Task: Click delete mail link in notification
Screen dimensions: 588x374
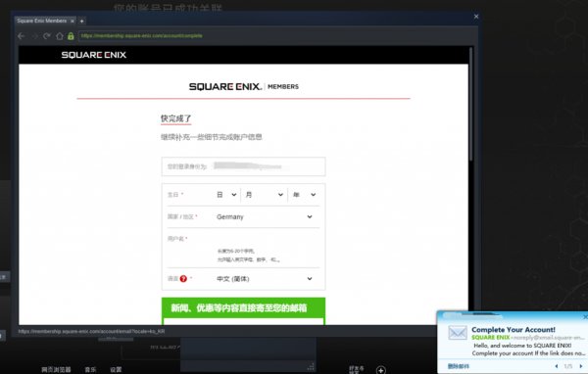Action: pyautogui.click(x=459, y=366)
